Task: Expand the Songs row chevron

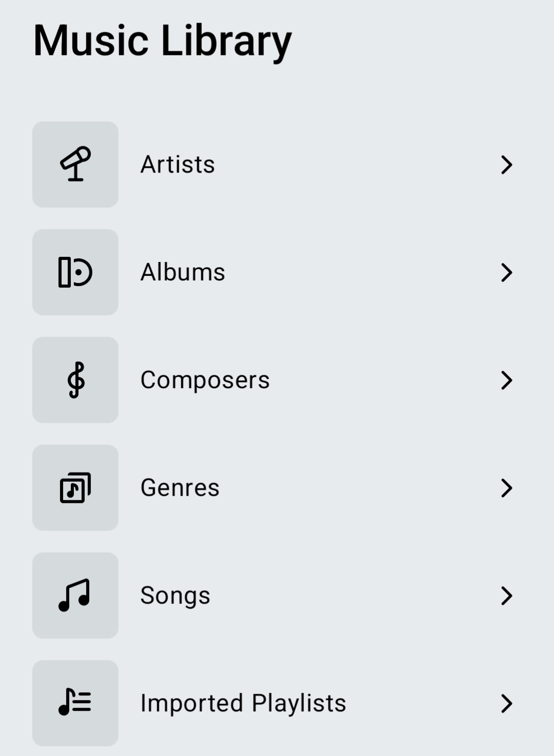Action: 506,596
